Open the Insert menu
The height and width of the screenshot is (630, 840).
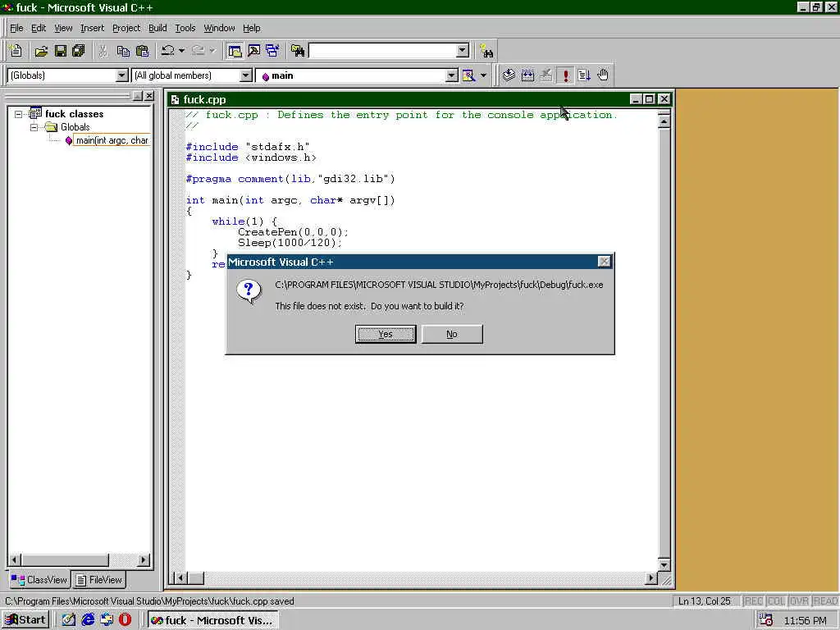(92, 28)
